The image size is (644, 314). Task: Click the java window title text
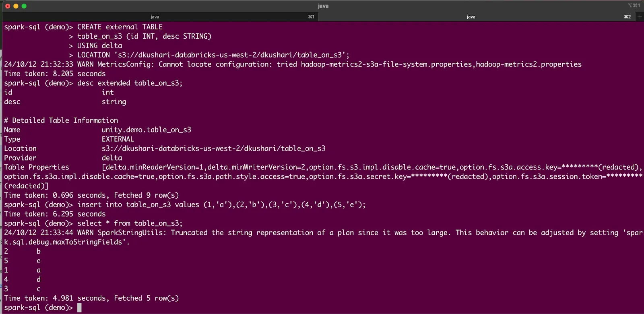tap(323, 6)
